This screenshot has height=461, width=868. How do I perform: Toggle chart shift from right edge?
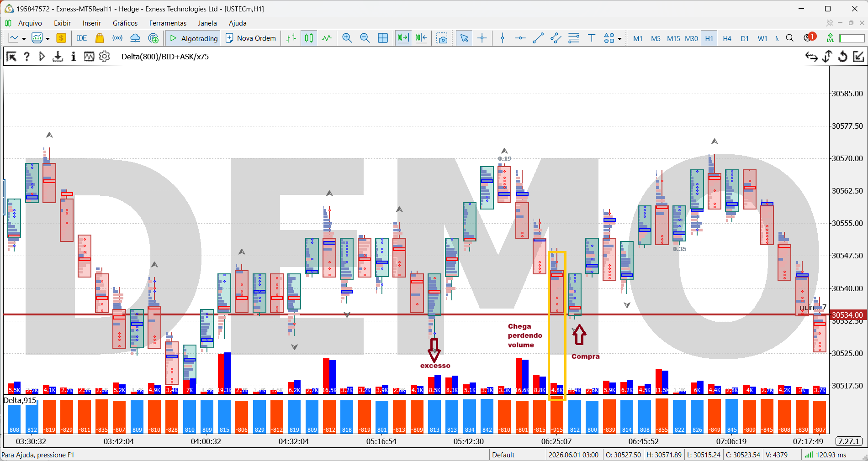(x=421, y=38)
